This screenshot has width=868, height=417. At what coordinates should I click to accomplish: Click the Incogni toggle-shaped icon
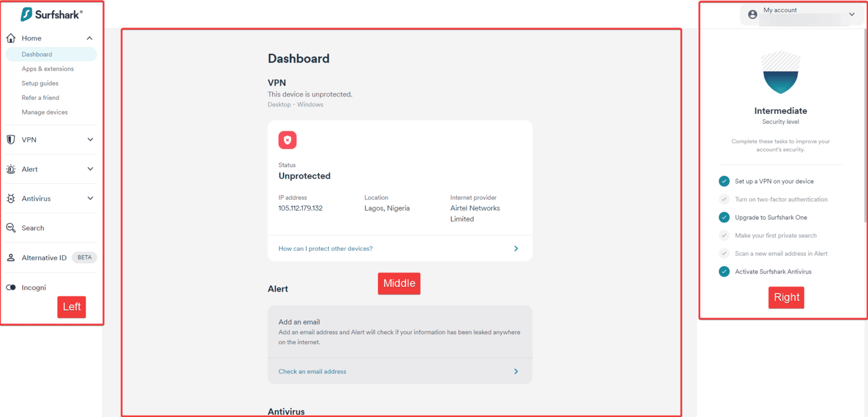[10, 287]
